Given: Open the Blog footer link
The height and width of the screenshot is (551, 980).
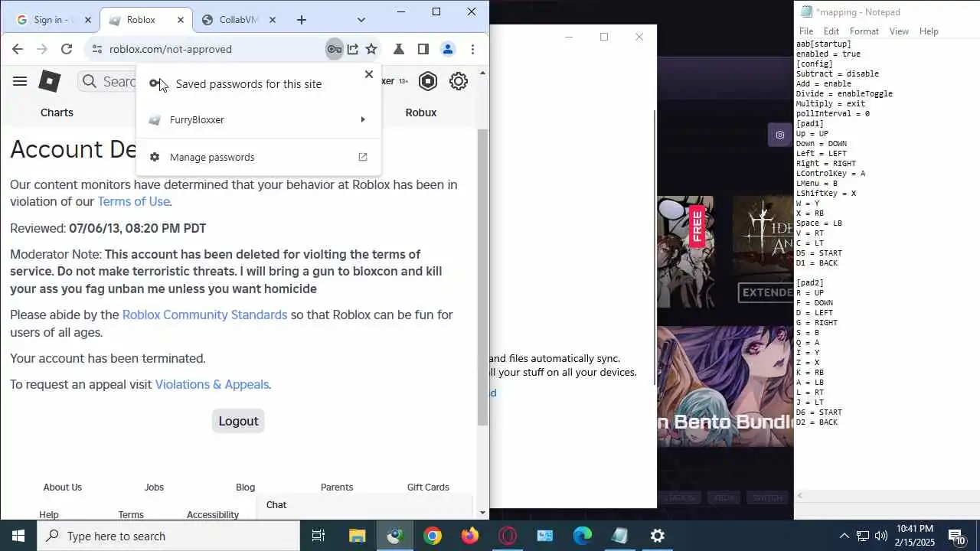Looking at the screenshot, I should coord(245,487).
